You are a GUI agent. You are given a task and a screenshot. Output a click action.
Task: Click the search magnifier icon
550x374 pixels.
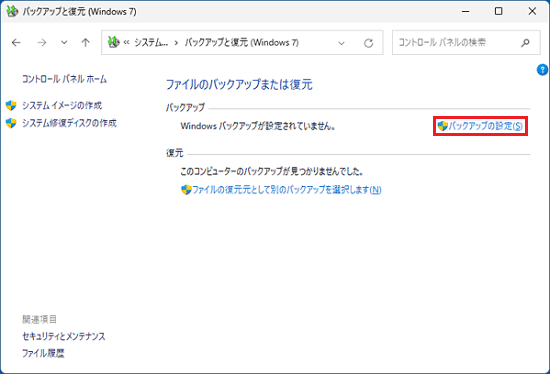coord(525,43)
